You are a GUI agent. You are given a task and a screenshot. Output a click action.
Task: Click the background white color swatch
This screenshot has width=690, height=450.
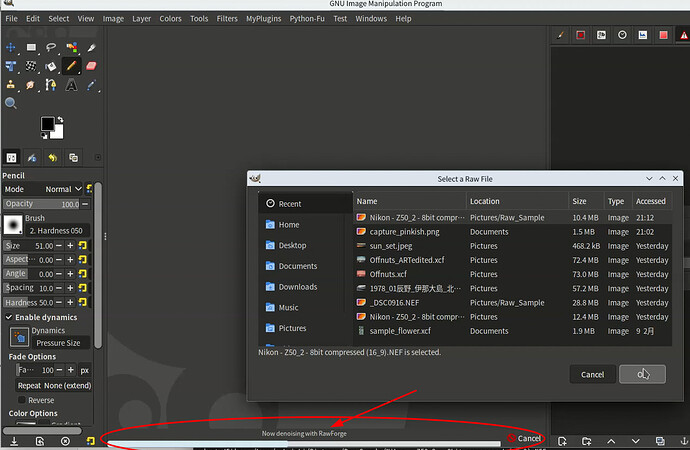59,132
